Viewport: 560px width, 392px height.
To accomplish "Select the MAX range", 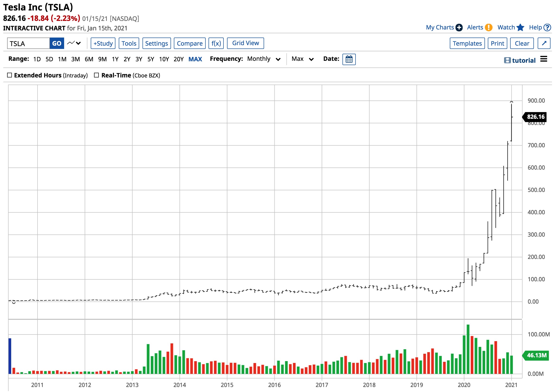I will [195, 59].
